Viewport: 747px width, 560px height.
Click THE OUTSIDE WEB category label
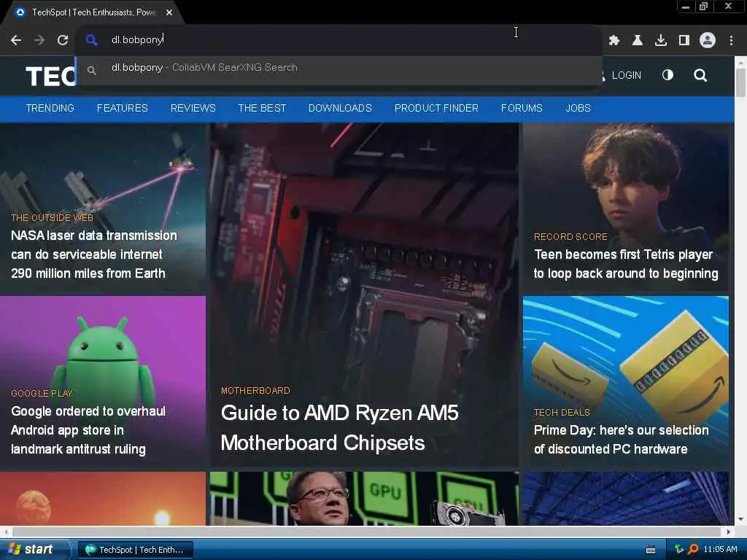(52, 217)
